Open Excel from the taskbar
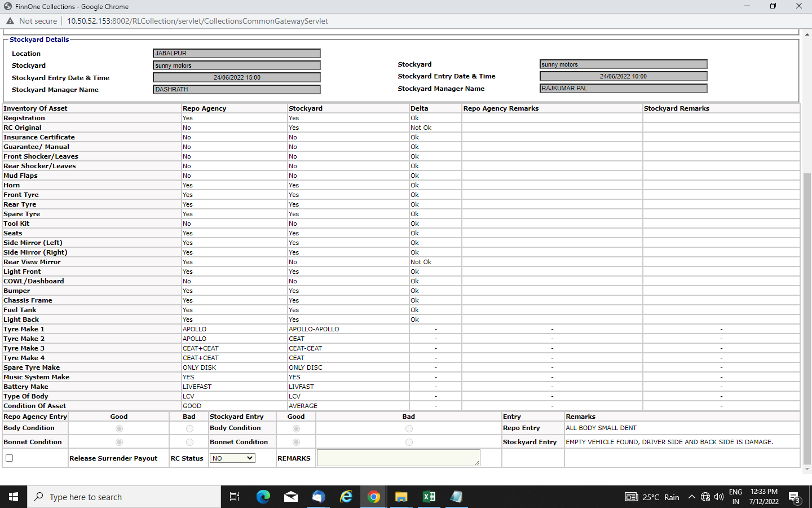The image size is (812, 508). pyautogui.click(x=429, y=497)
